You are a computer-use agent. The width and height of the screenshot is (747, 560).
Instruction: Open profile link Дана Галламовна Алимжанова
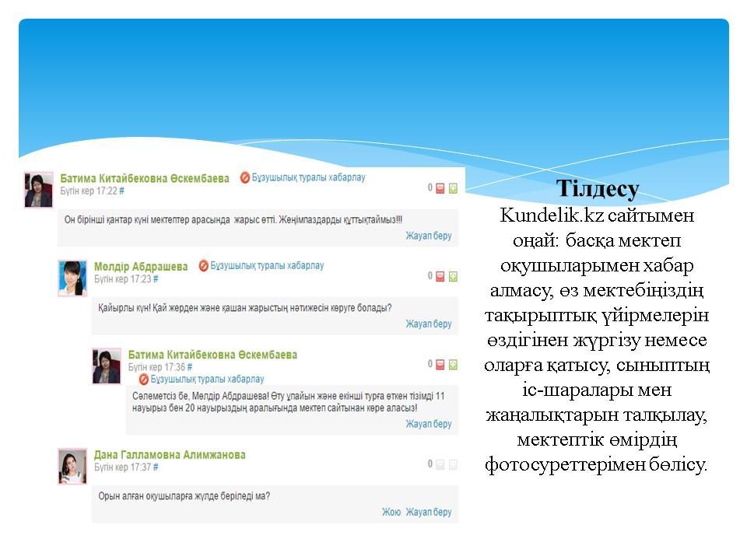point(170,455)
